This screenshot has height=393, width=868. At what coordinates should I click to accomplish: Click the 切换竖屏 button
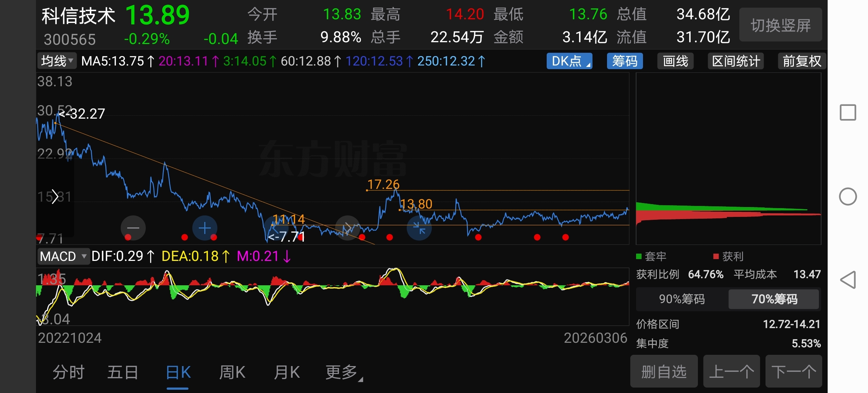point(780,25)
